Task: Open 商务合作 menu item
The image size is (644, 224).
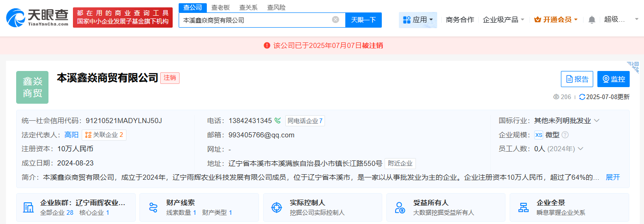Action: point(460,20)
